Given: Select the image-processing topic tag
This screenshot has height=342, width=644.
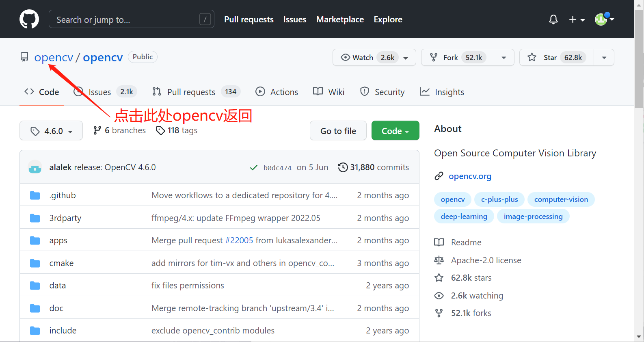Looking at the screenshot, I should [x=533, y=216].
